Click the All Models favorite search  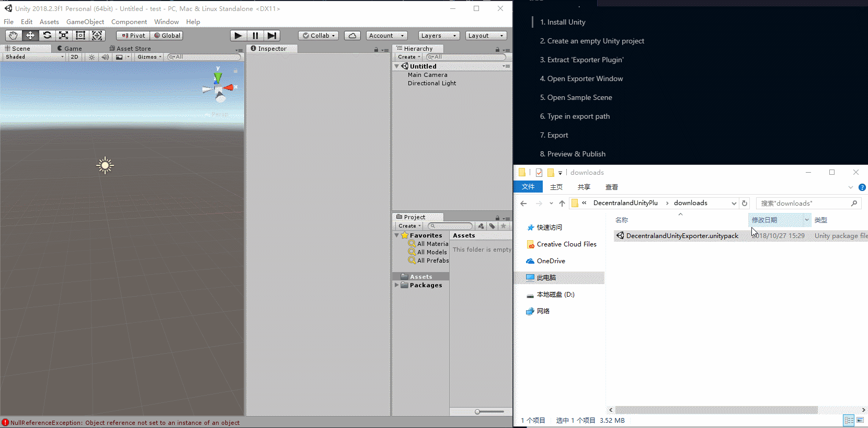428,252
